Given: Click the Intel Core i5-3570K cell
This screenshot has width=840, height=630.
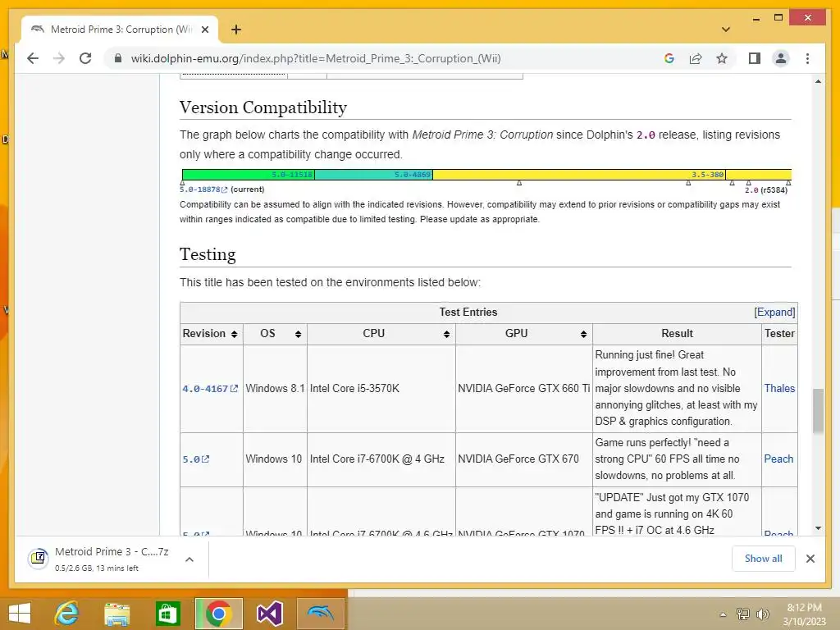Looking at the screenshot, I should coord(381,388).
